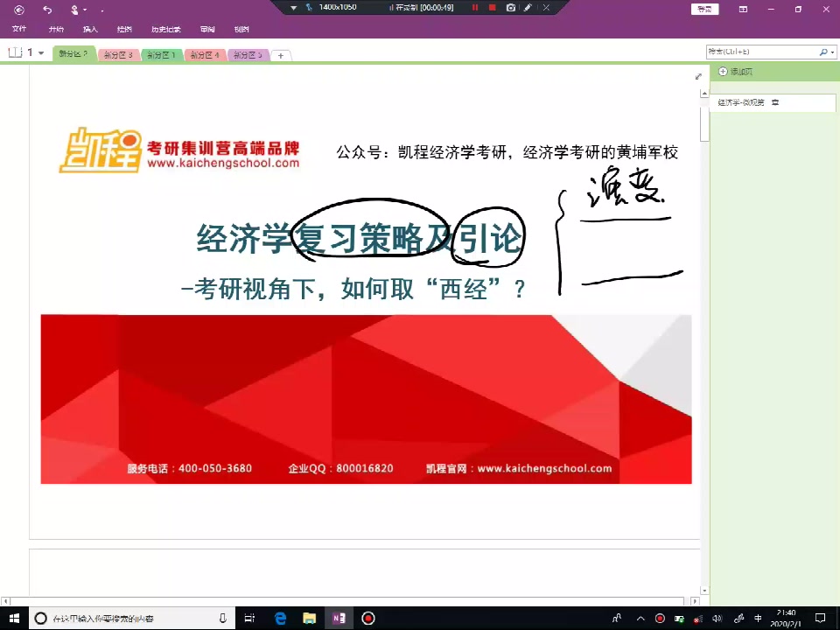Switch to the 绘图 ribbon tab

[124, 29]
